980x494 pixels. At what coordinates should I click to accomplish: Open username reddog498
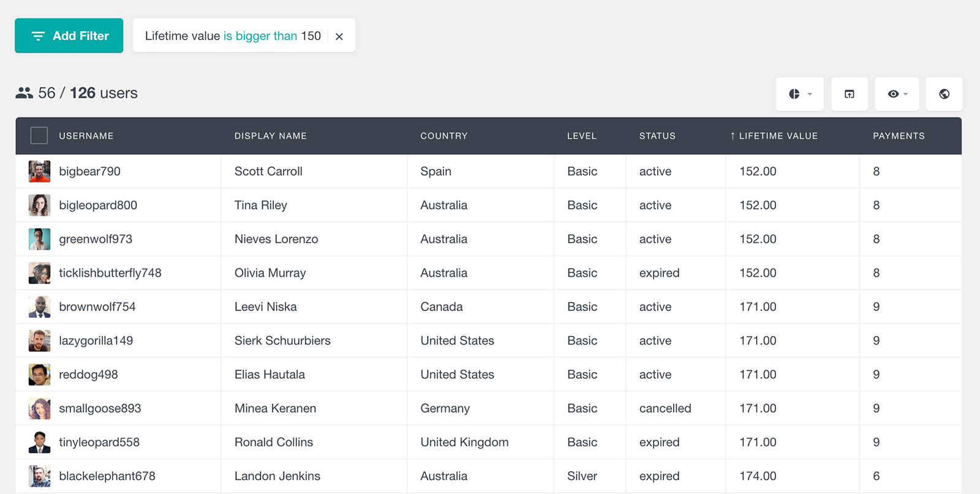click(x=88, y=375)
